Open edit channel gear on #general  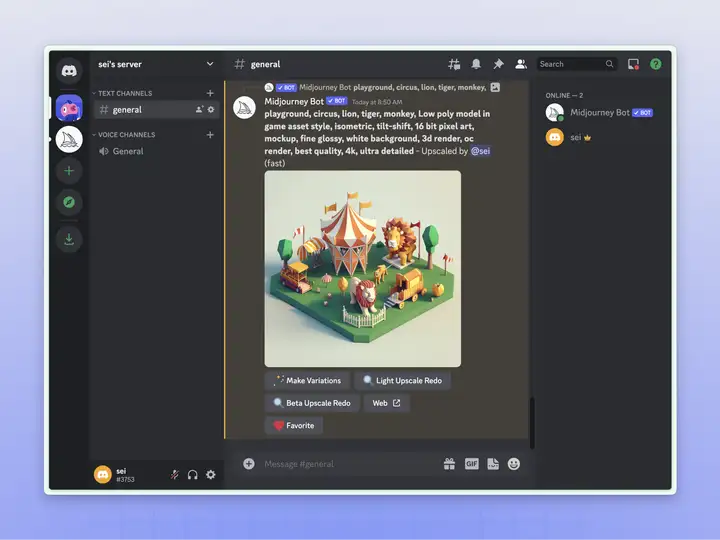(x=211, y=109)
